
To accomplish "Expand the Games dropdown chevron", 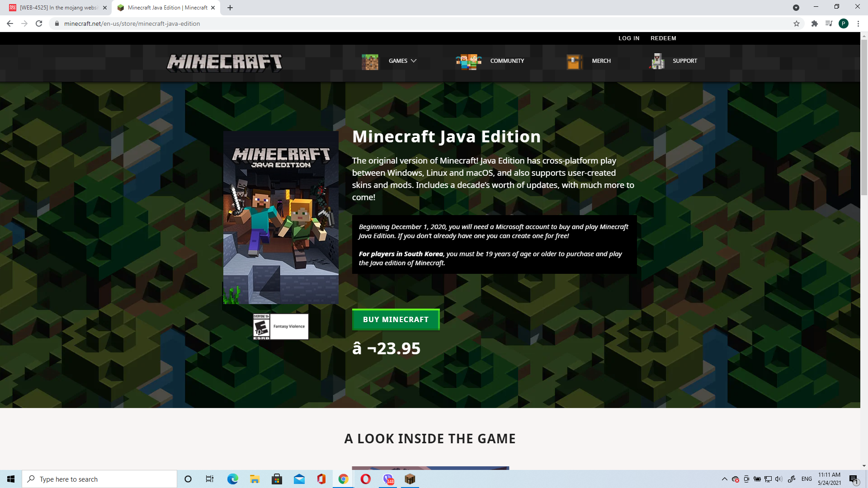I will (x=414, y=61).
